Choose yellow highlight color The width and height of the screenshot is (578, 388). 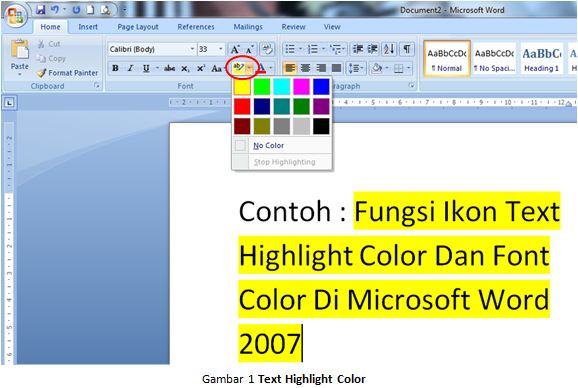[x=242, y=87]
